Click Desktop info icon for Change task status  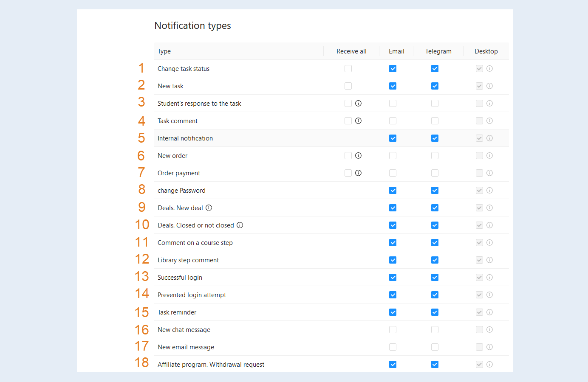[489, 68]
